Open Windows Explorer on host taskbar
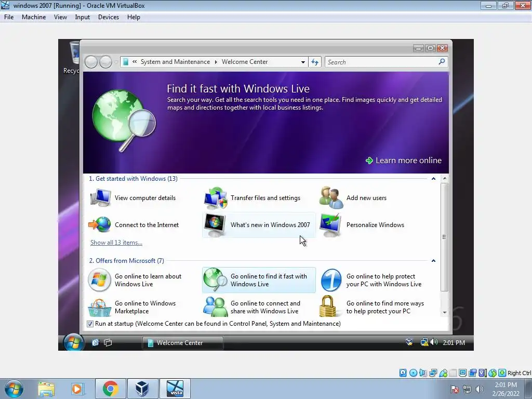This screenshot has height=399, width=532. tap(46, 389)
